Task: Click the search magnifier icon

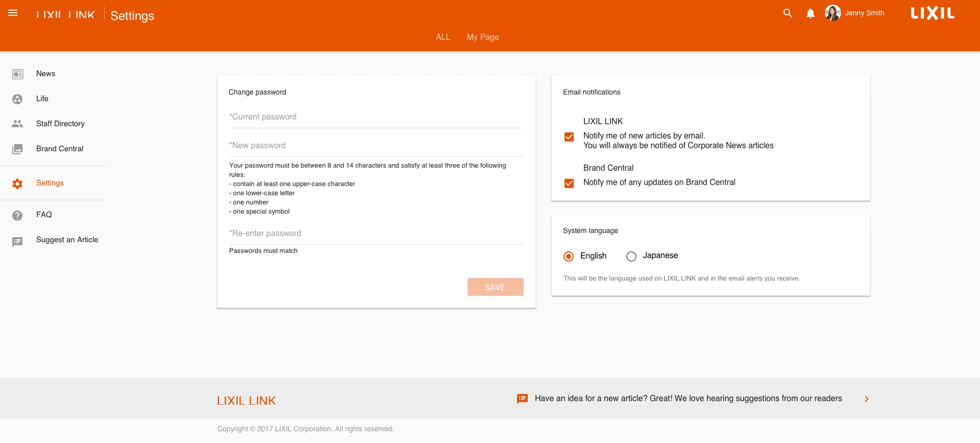Action: [x=788, y=13]
